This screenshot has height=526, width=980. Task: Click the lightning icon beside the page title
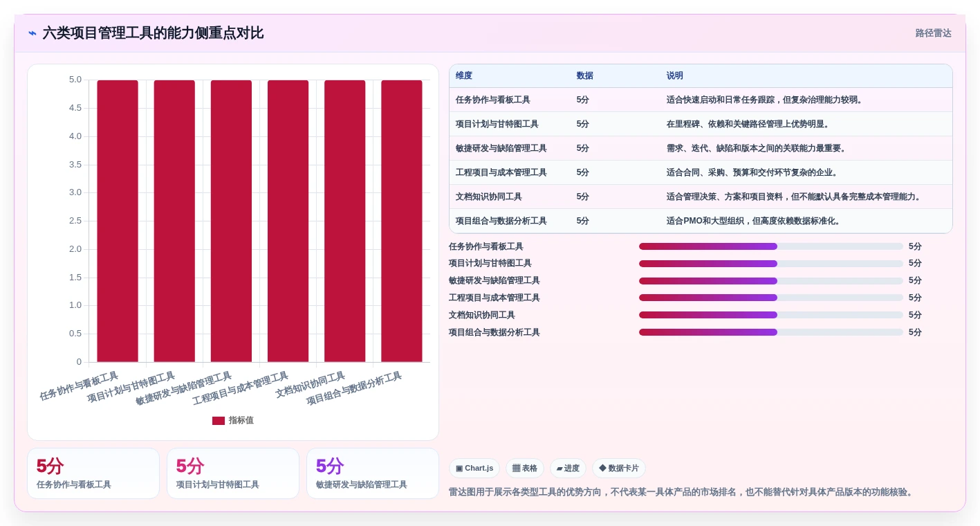coord(33,33)
